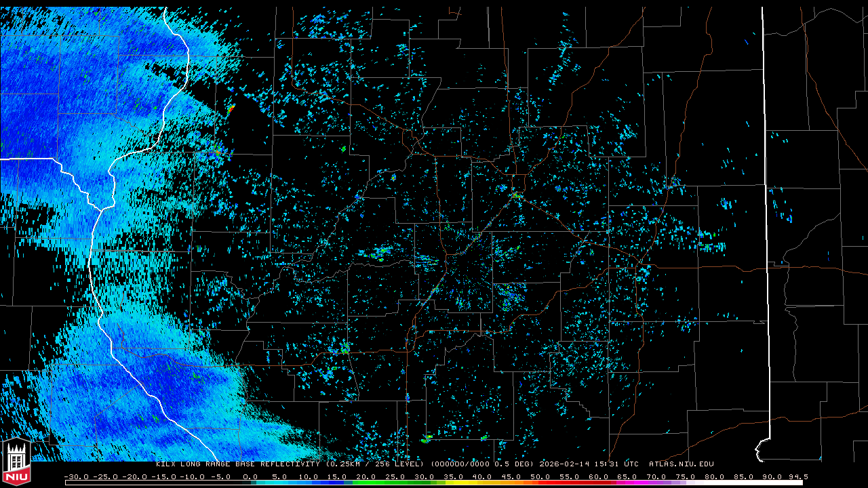Click the 70.0 scale label
The width and height of the screenshot is (868, 488).
click(x=657, y=476)
